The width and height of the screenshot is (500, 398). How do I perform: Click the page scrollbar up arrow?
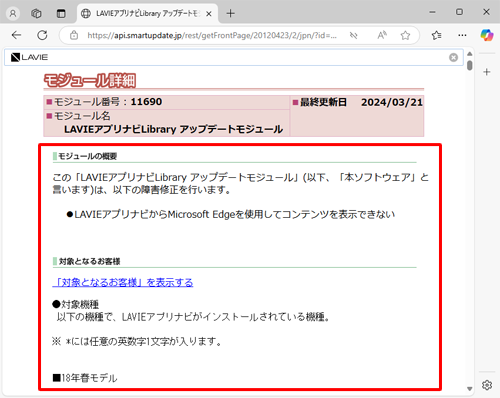tap(470, 54)
